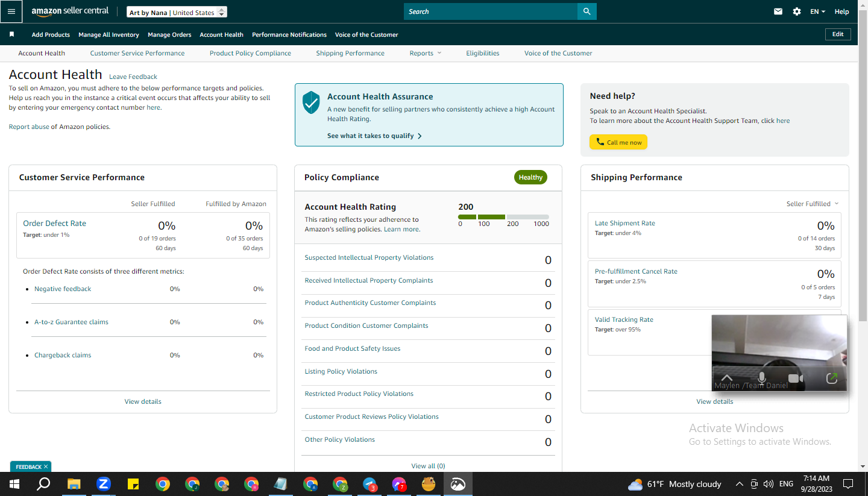Screen dimensions: 868x496
Task: Open the Windows Start menu
Action: click(14, 484)
